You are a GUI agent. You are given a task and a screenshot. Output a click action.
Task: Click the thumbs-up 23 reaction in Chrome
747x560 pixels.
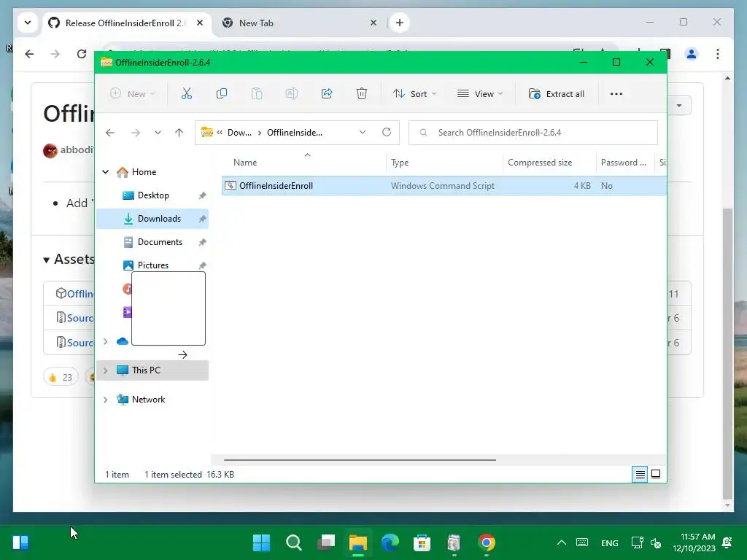(61, 377)
